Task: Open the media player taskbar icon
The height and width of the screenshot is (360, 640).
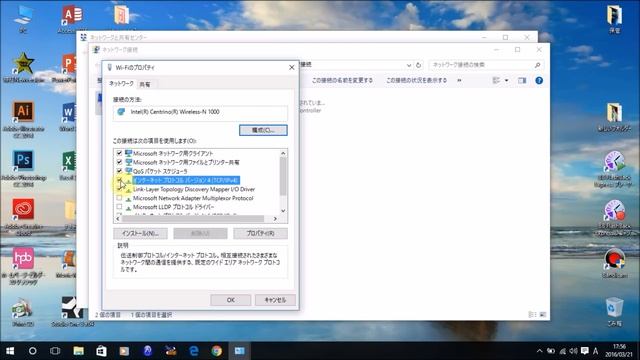Action: click(x=124, y=351)
